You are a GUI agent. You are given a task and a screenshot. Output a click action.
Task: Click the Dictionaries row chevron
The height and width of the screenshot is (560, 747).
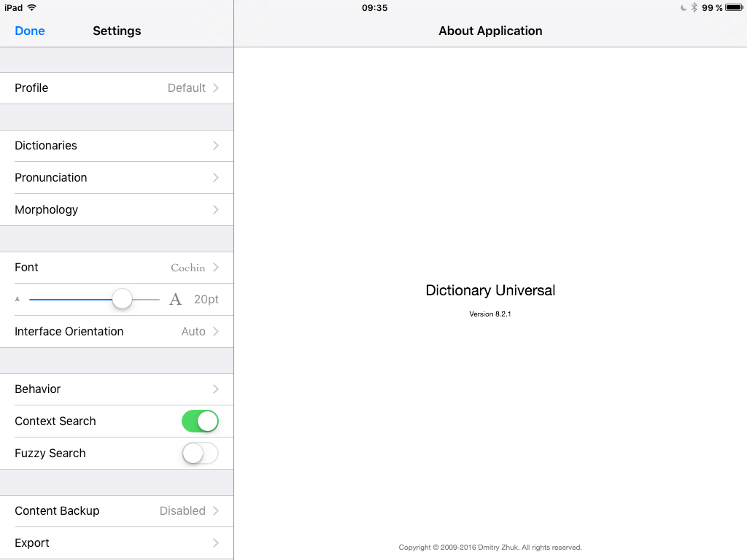pos(216,146)
